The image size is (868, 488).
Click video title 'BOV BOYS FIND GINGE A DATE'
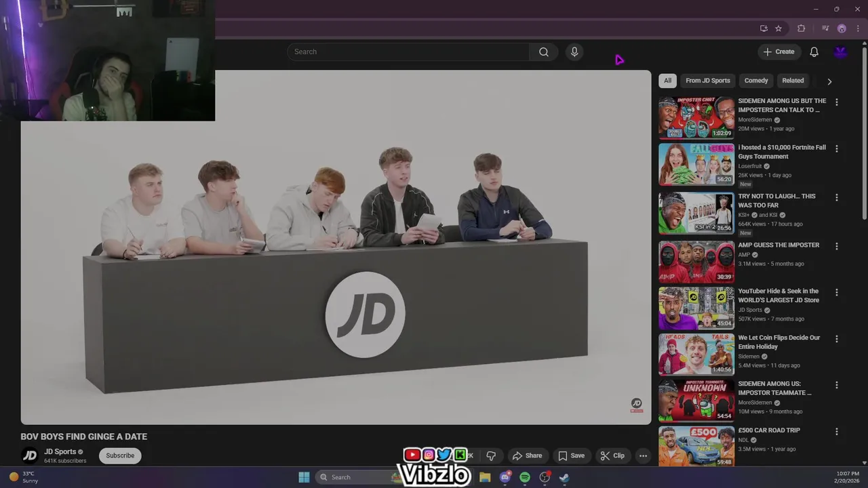tap(83, 436)
